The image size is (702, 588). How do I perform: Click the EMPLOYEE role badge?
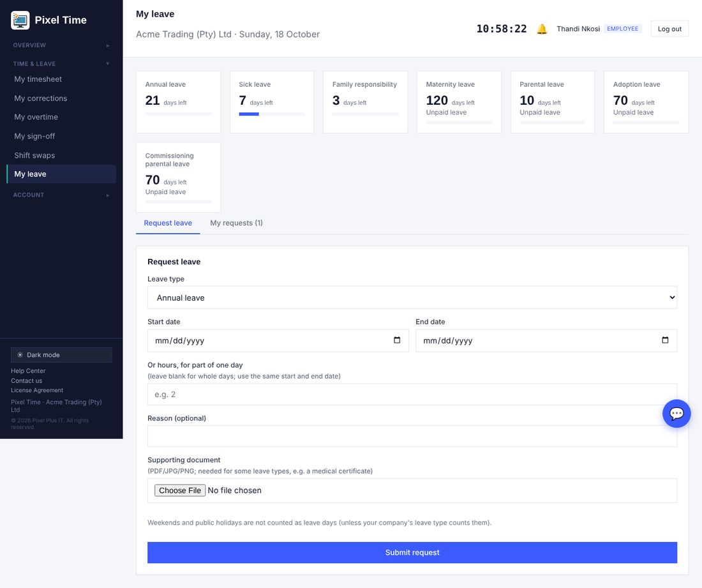click(622, 29)
